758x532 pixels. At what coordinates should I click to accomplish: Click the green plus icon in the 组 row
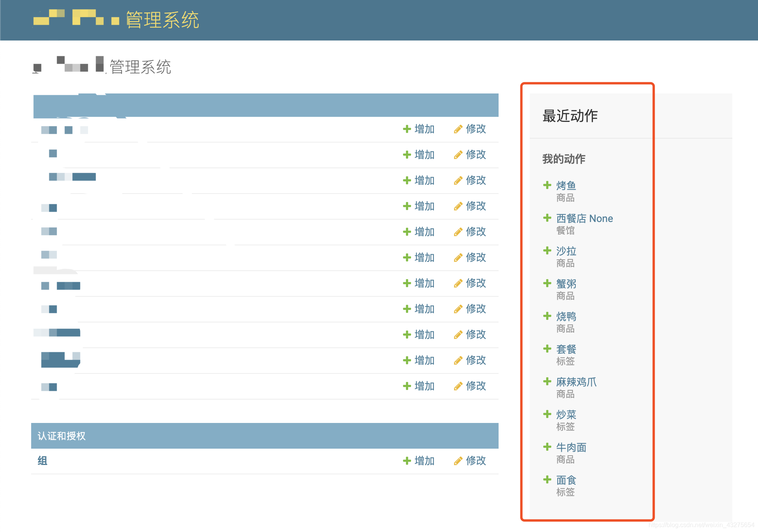[407, 461]
